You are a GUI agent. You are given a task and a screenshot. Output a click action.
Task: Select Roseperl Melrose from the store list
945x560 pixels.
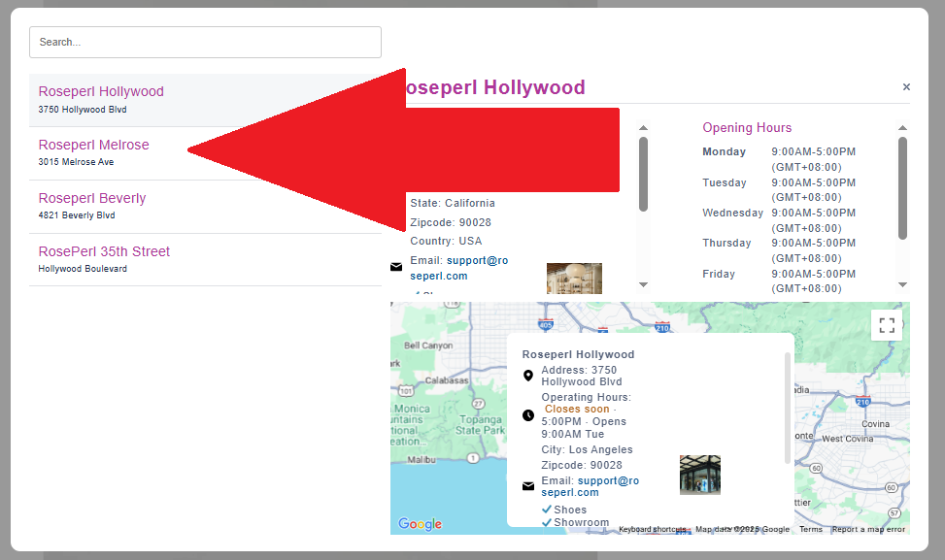(x=94, y=146)
